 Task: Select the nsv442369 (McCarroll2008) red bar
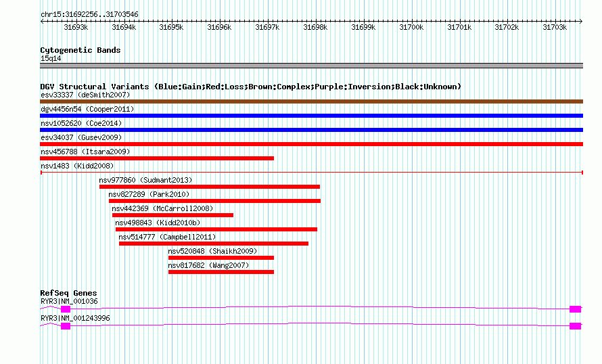172,215
